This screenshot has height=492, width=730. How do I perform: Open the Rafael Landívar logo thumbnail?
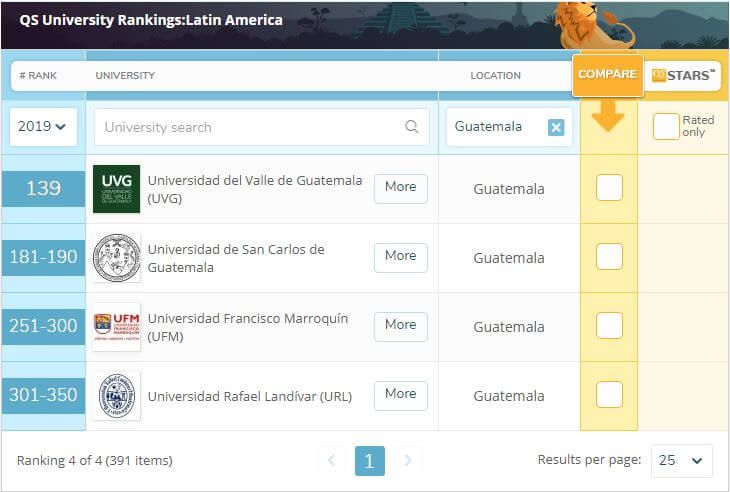pos(116,396)
